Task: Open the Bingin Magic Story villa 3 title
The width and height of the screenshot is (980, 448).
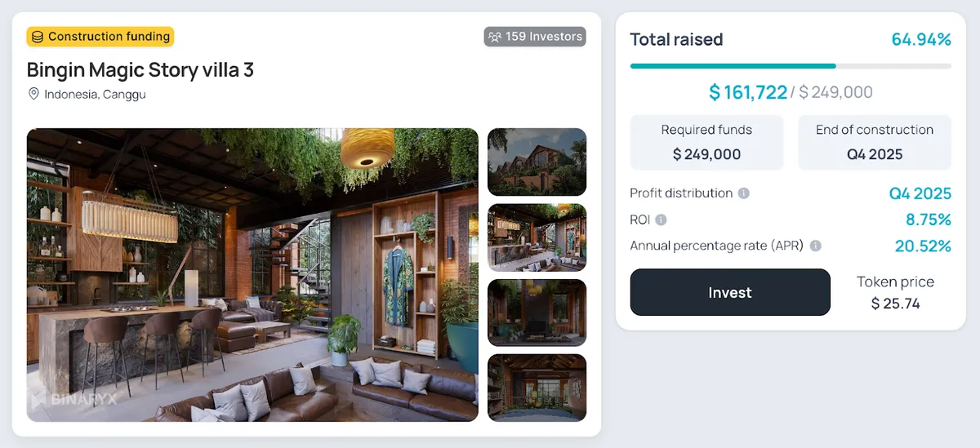Action: [140, 69]
